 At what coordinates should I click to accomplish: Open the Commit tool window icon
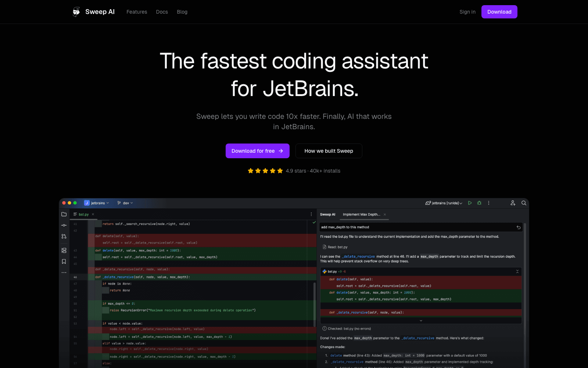click(x=64, y=225)
